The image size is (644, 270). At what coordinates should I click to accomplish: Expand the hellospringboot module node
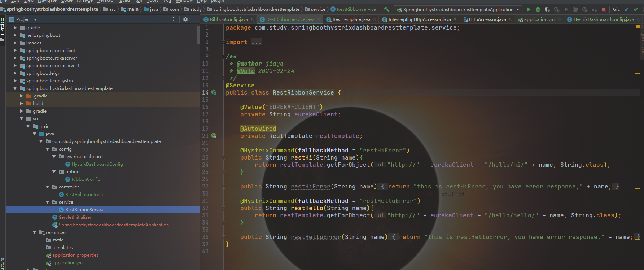click(15, 35)
